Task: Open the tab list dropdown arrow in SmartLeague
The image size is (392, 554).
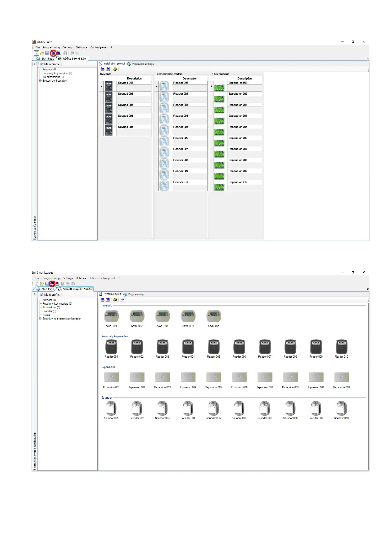Action: pos(368,290)
